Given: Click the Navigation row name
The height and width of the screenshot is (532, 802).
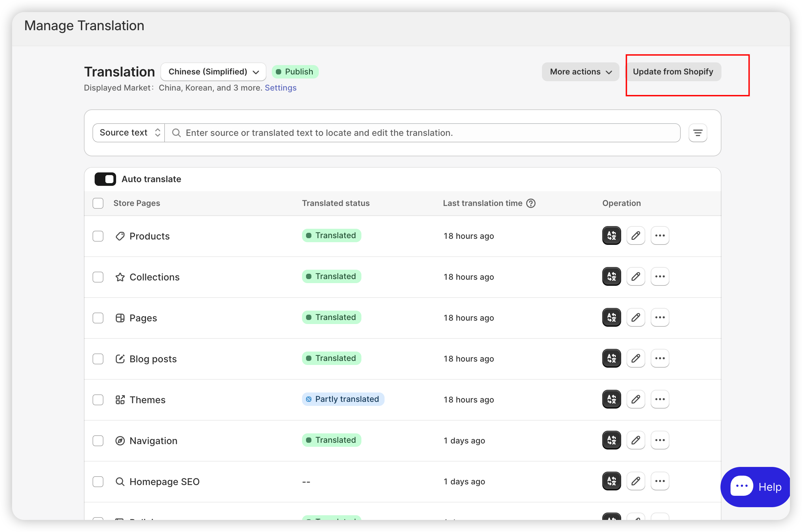Looking at the screenshot, I should point(153,441).
